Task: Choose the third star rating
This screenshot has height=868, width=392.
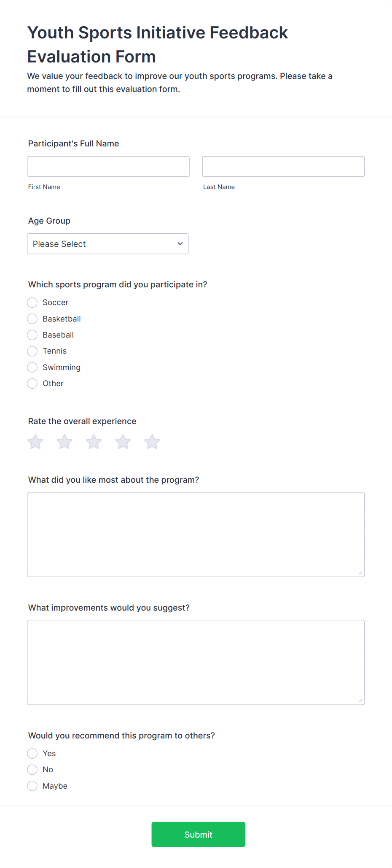Action: point(94,442)
